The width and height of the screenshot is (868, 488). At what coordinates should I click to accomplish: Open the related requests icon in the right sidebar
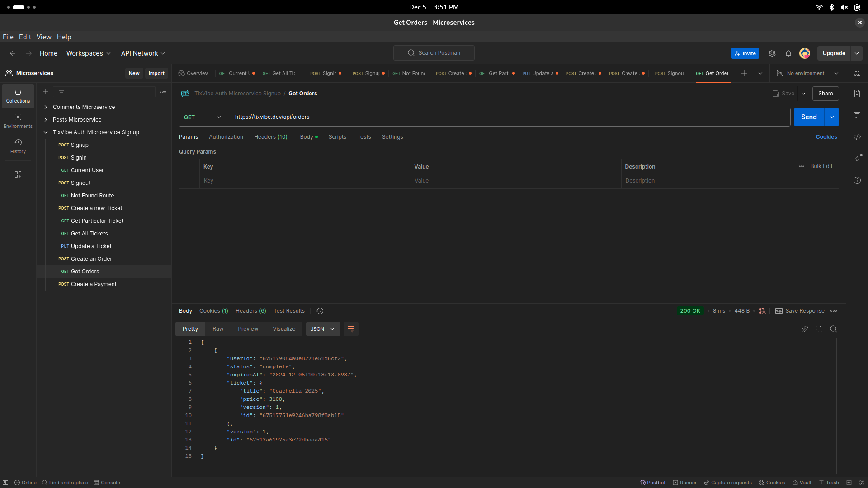(857, 158)
